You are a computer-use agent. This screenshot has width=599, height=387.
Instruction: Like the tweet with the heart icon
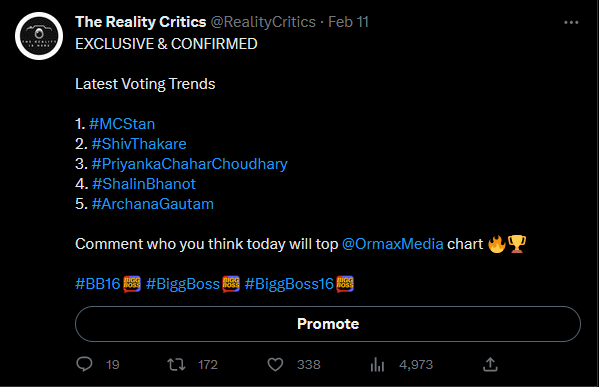pyautogui.click(x=275, y=364)
